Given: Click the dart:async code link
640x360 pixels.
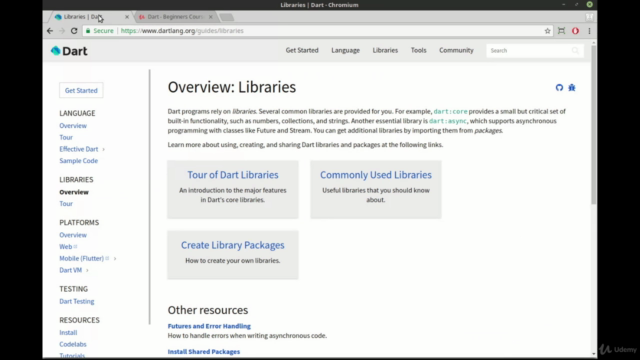Looking at the screenshot, I should click(x=447, y=121).
